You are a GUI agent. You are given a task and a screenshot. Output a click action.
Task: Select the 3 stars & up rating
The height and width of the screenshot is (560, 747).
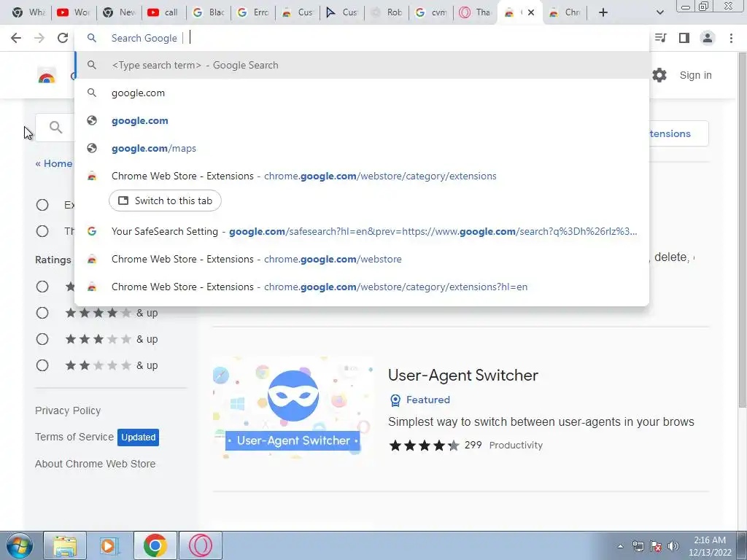[x=42, y=339]
